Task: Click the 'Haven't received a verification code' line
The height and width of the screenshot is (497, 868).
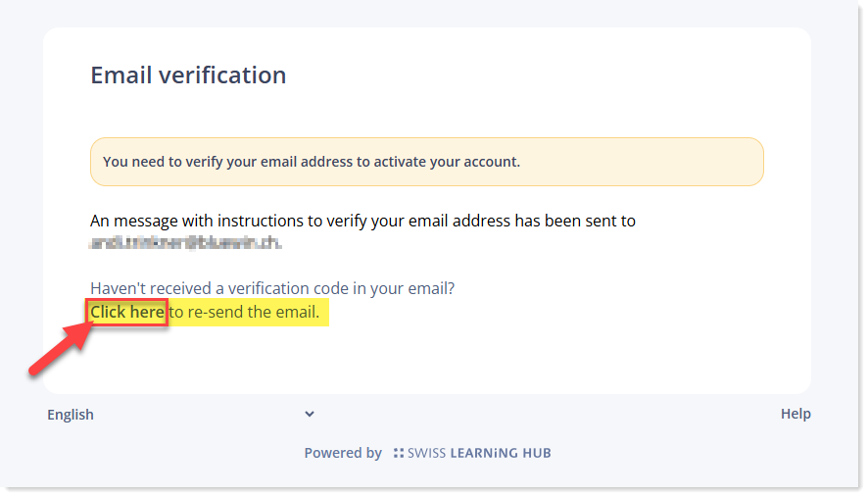Action: (272, 288)
